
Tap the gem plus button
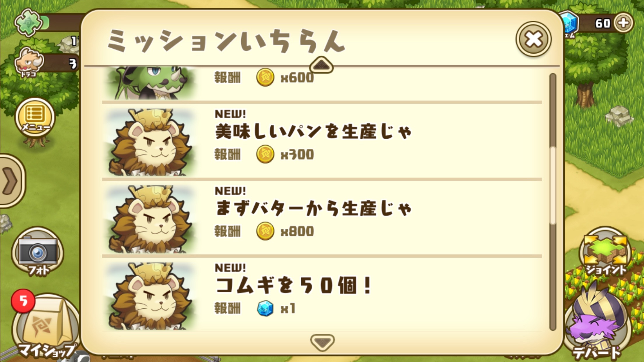[x=623, y=23]
